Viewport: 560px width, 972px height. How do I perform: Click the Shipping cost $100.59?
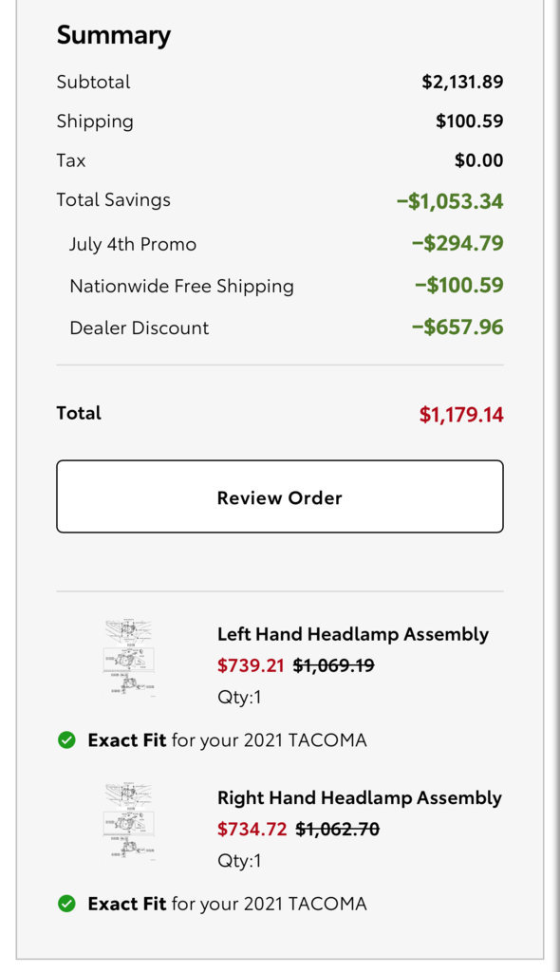[470, 121]
